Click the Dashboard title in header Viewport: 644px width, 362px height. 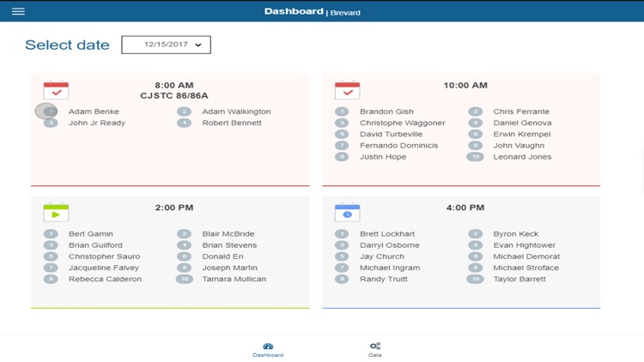coord(294,11)
